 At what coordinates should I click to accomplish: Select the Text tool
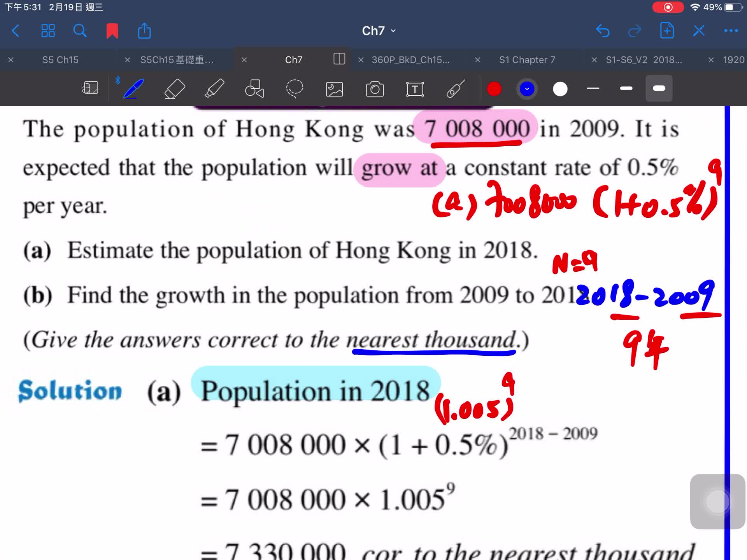click(x=415, y=89)
